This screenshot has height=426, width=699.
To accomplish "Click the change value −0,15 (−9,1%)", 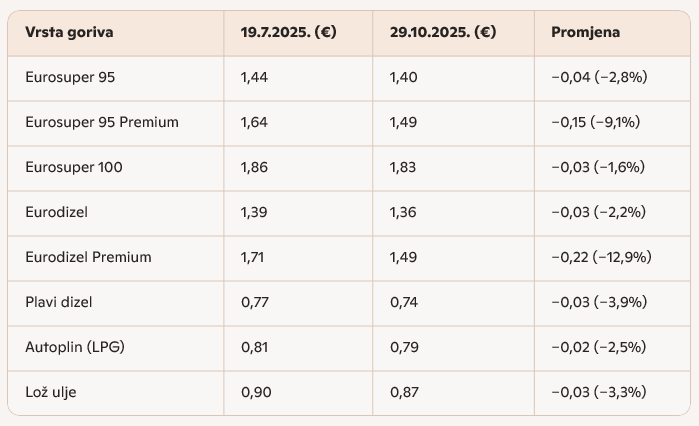I will click(x=595, y=122).
